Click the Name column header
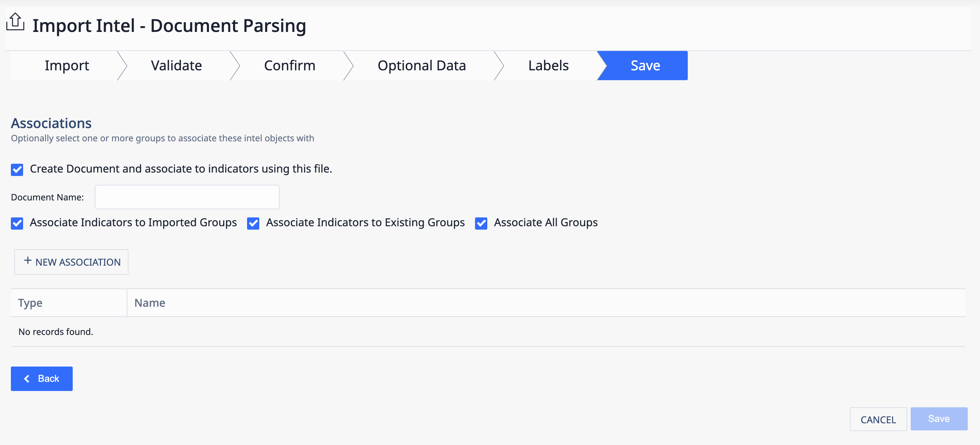Viewport: 980px width, 445px height. click(x=546, y=303)
